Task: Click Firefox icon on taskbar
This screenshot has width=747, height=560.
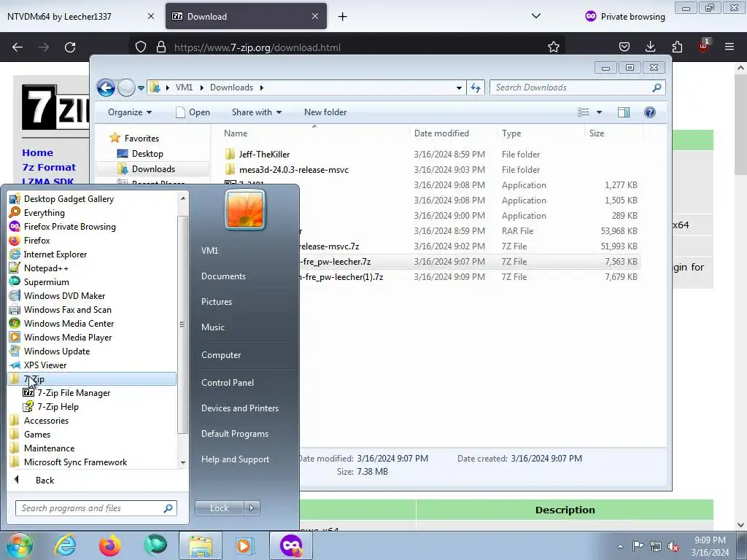Action: [109, 545]
